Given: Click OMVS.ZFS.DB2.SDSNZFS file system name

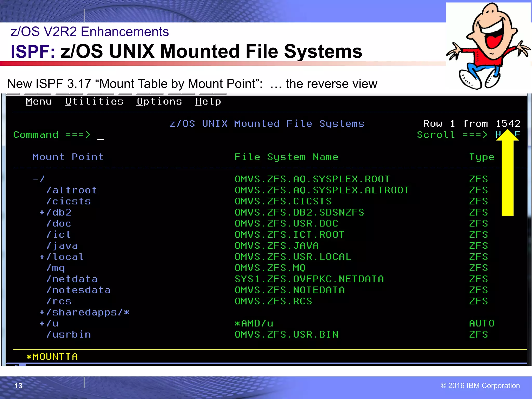Looking at the screenshot, I should 299,212.
